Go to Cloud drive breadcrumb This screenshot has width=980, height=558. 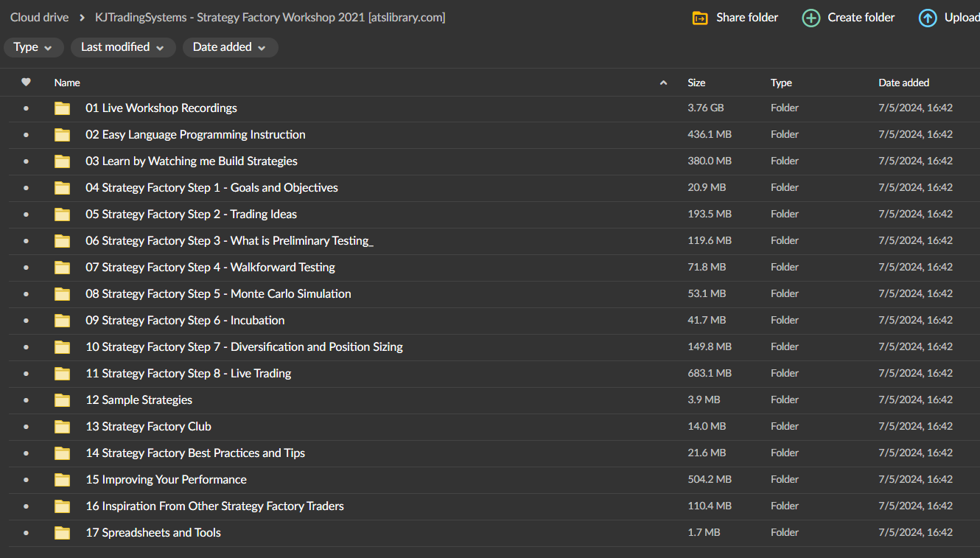39,17
